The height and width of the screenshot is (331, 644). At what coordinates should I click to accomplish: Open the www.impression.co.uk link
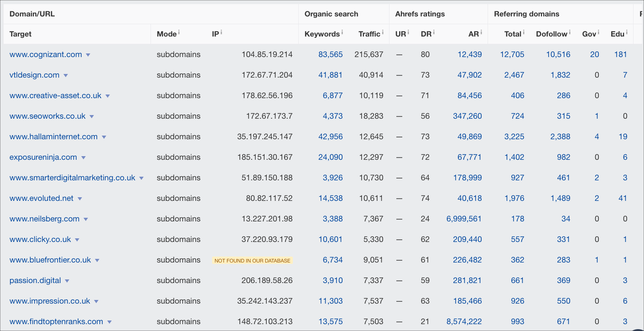click(x=50, y=301)
